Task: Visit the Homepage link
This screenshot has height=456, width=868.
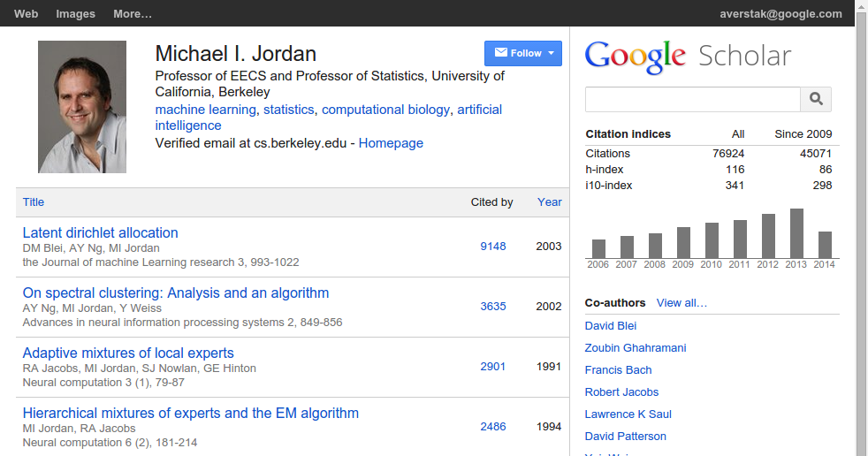Action: (391, 143)
